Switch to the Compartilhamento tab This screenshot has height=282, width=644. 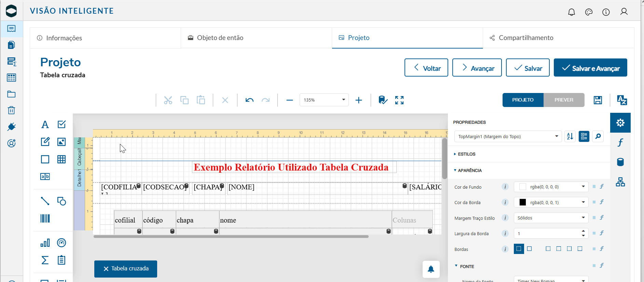[558, 38]
